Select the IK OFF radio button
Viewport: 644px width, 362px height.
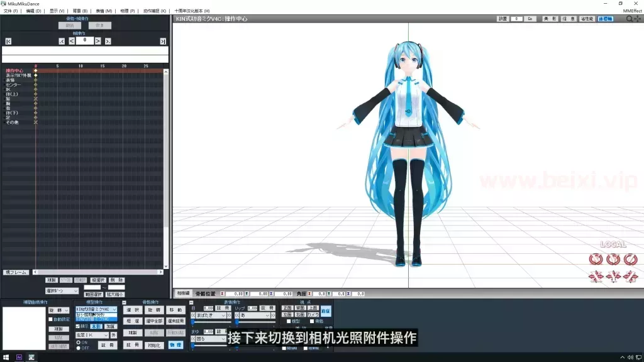pos(79,348)
